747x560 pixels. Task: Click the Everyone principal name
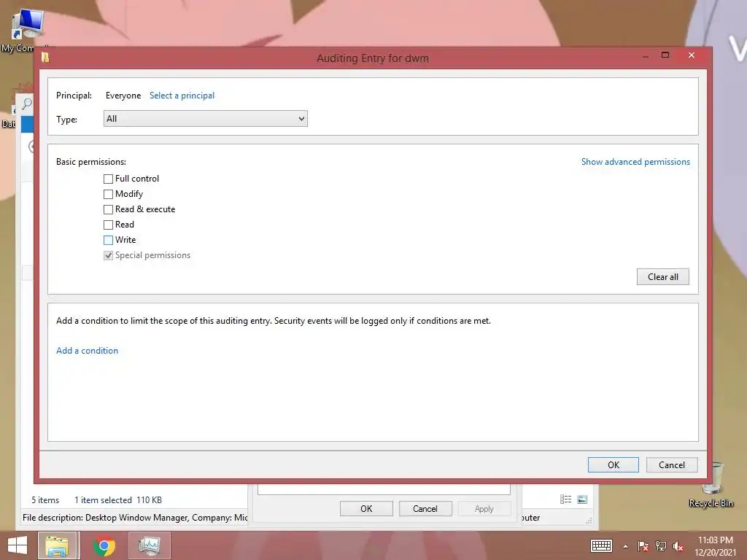123,96
